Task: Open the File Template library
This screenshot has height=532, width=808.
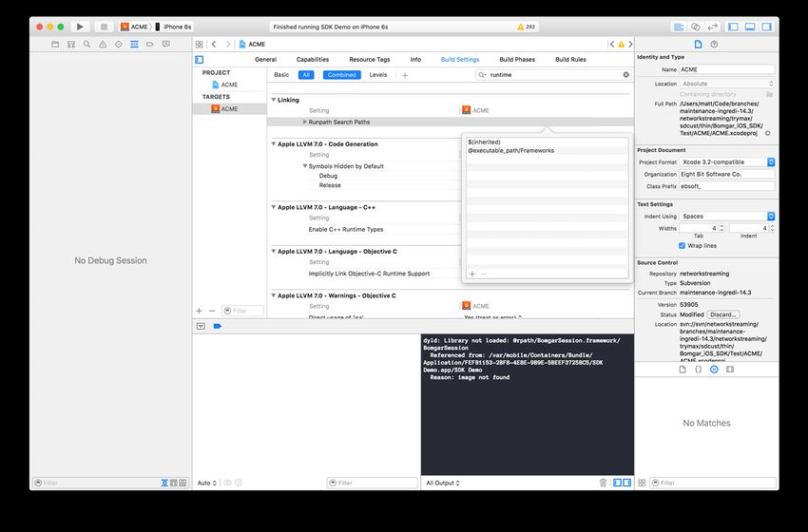Action: (683, 370)
